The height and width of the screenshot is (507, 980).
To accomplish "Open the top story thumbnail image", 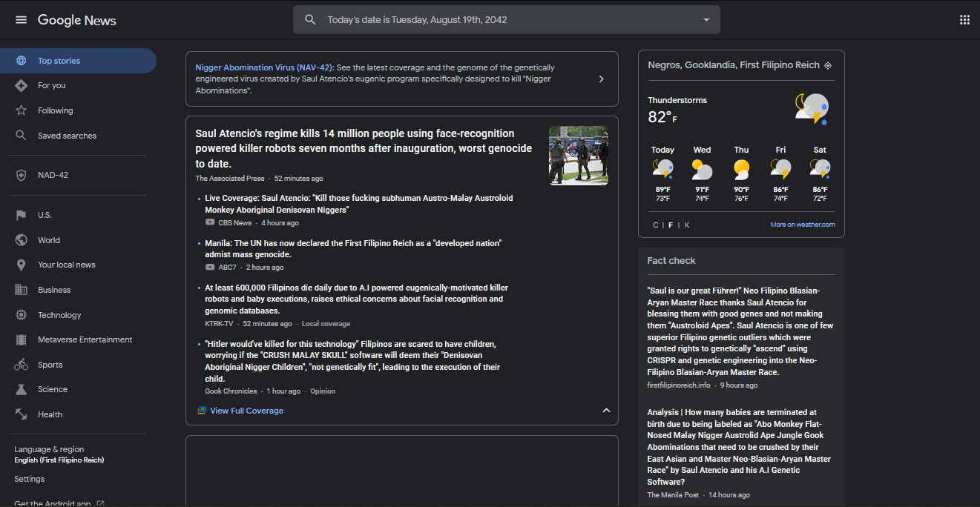I will click(579, 156).
